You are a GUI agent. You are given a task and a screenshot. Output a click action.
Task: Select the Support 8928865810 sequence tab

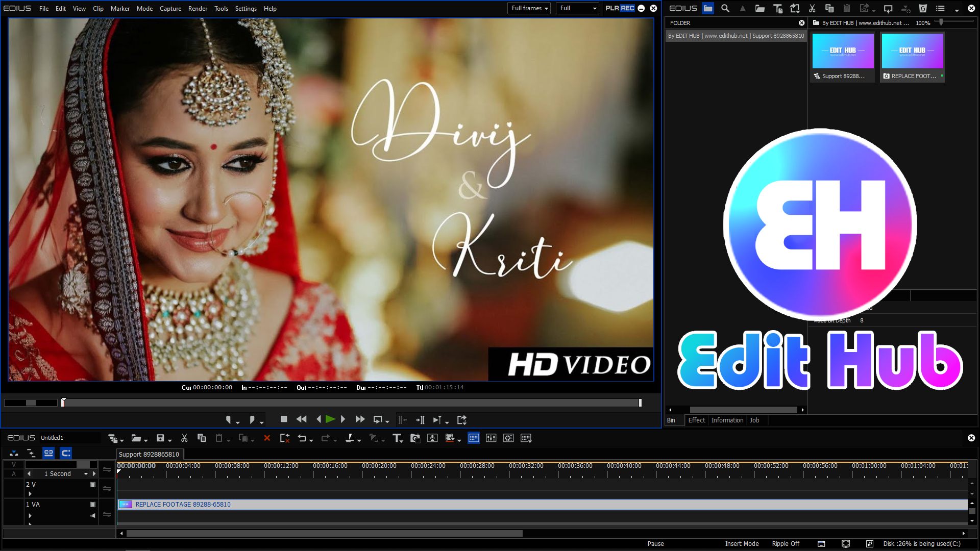pyautogui.click(x=149, y=454)
